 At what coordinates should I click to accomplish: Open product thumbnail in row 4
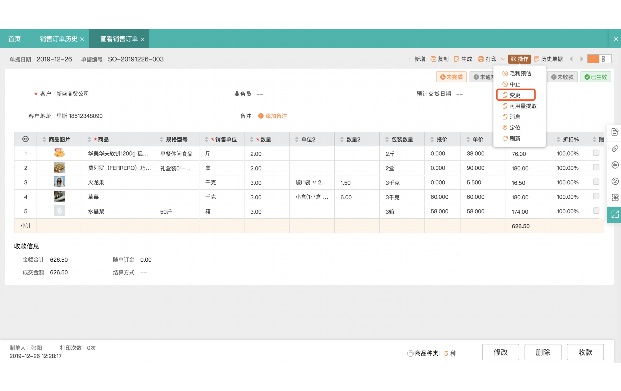tap(59, 196)
